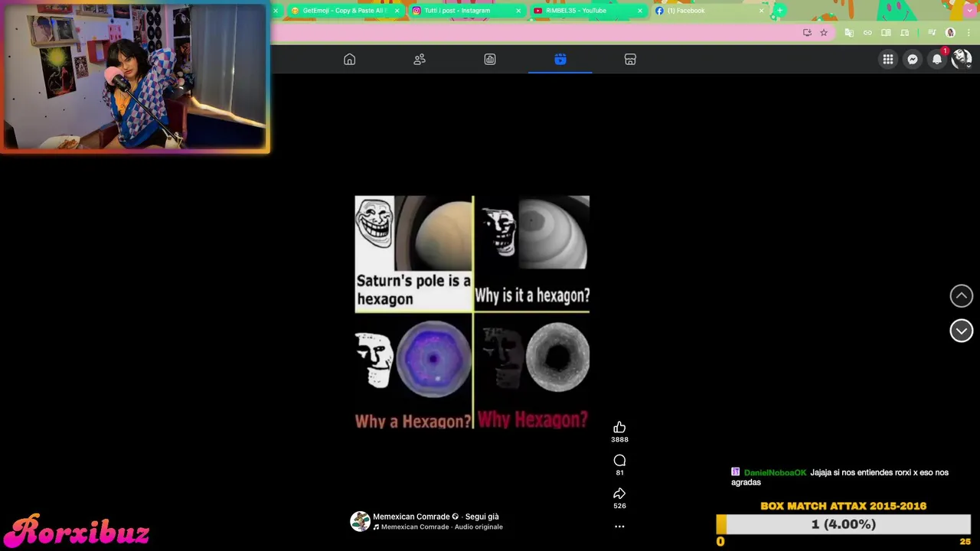The image size is (980, 551).
Task: Open comments on the reel
Action: [x=619, y=460]
